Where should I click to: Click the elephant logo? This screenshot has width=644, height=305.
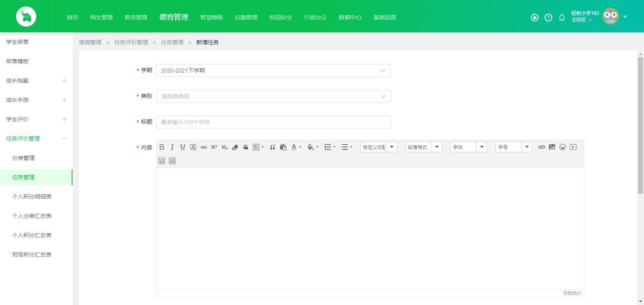pyautogui.click(x=26, y=17)
